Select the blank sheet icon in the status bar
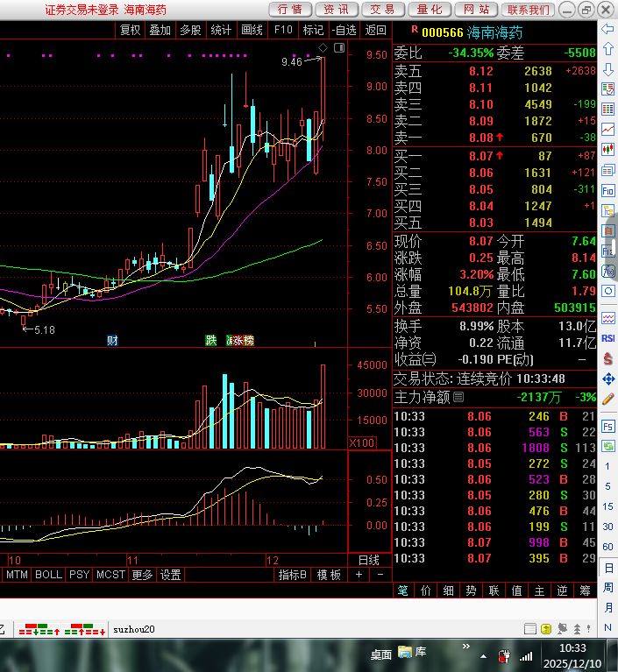The image size is (618, 672). (530, 629)
